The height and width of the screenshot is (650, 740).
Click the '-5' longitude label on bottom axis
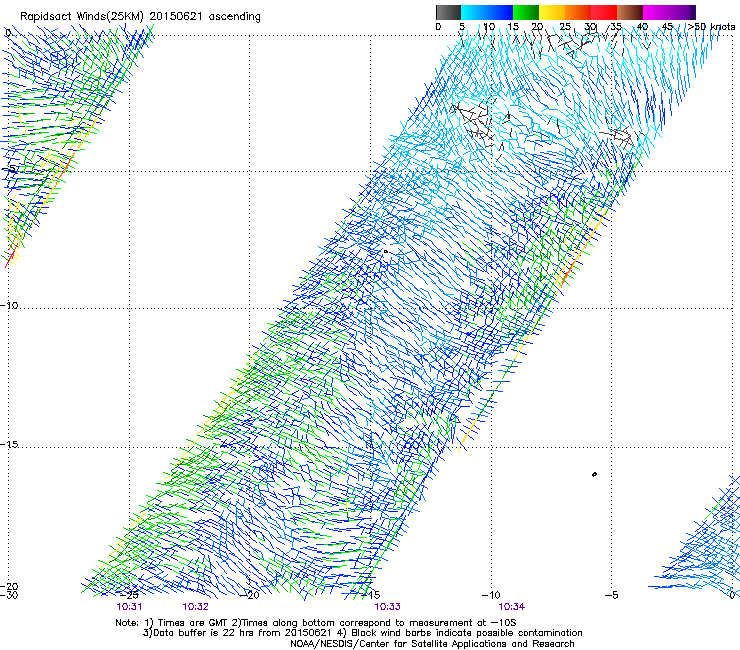[x=611, y=595]
